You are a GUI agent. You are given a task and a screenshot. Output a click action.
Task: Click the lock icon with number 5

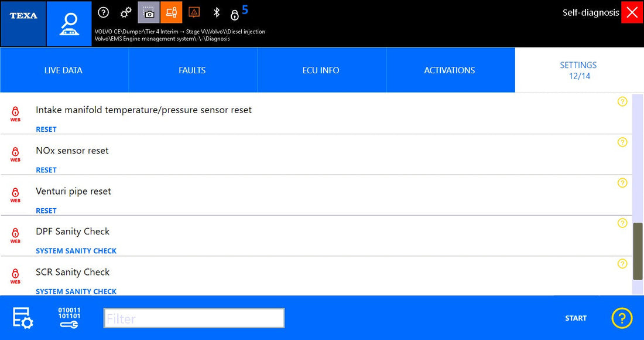[239, 13]
